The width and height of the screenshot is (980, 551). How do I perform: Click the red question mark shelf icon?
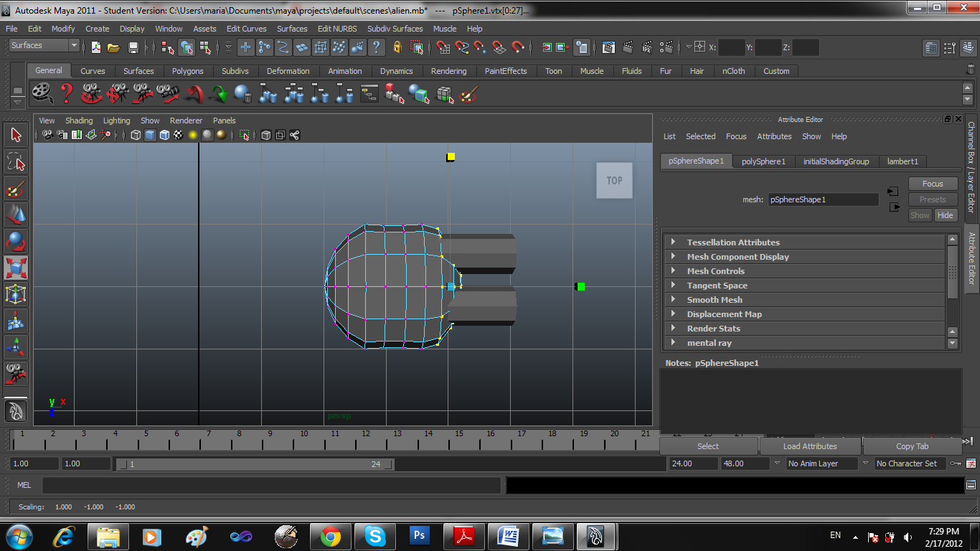click(x=67, y=93)
